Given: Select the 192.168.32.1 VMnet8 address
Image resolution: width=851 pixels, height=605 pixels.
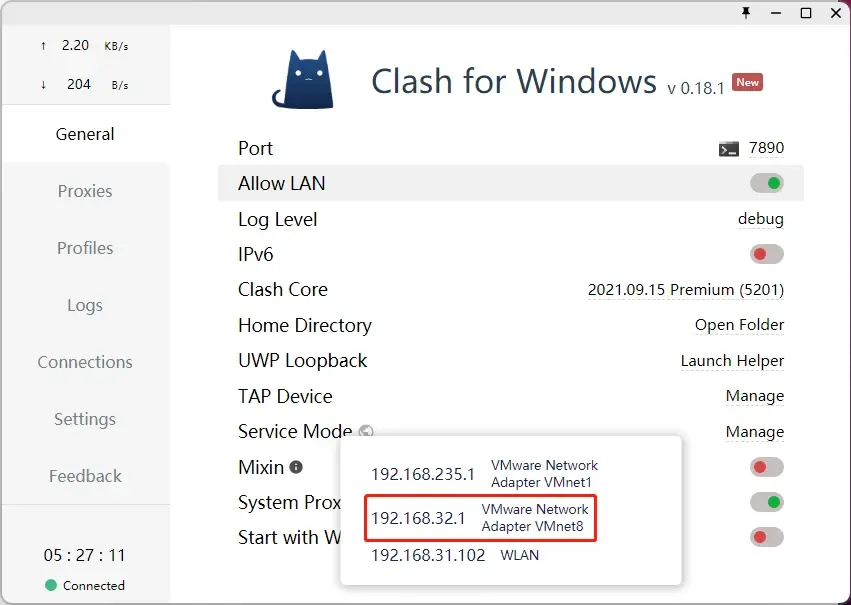Looking at the screenshot, I should (480, 518).
